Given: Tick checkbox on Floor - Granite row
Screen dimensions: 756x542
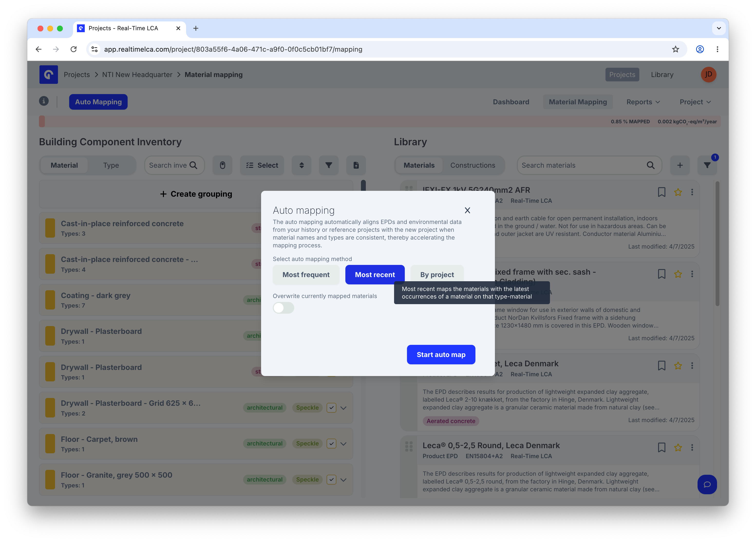Looking at the screenshot, I should 331,480.
